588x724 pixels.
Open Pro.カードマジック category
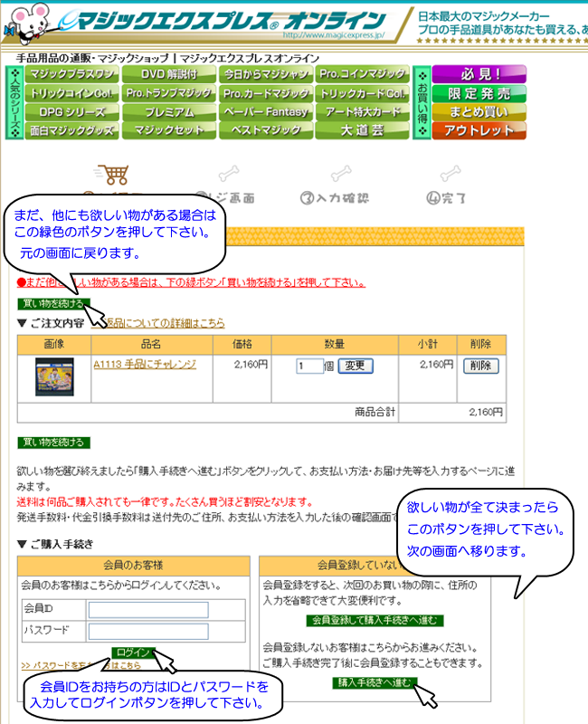point(266,93)
